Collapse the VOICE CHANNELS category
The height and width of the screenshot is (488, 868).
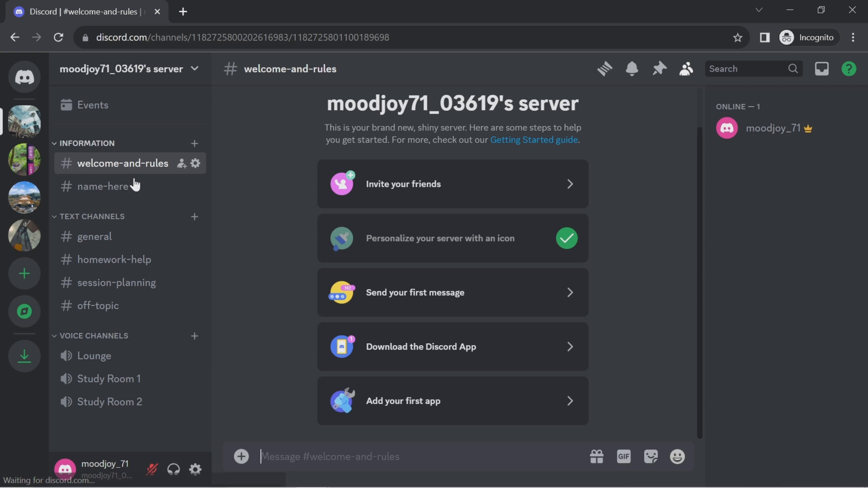tap(94, 336)
